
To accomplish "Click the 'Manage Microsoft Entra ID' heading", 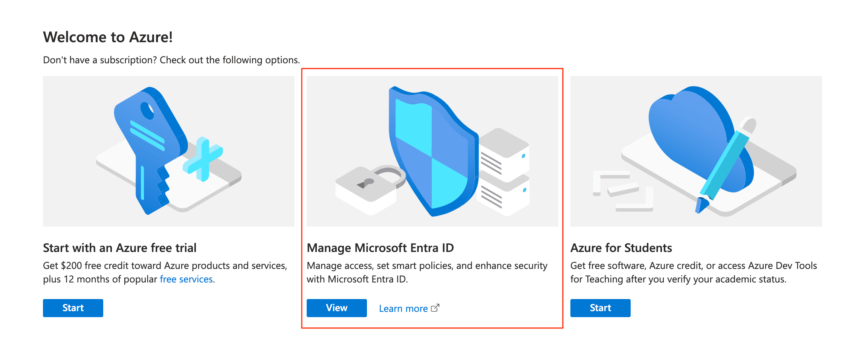I will 380,248.
